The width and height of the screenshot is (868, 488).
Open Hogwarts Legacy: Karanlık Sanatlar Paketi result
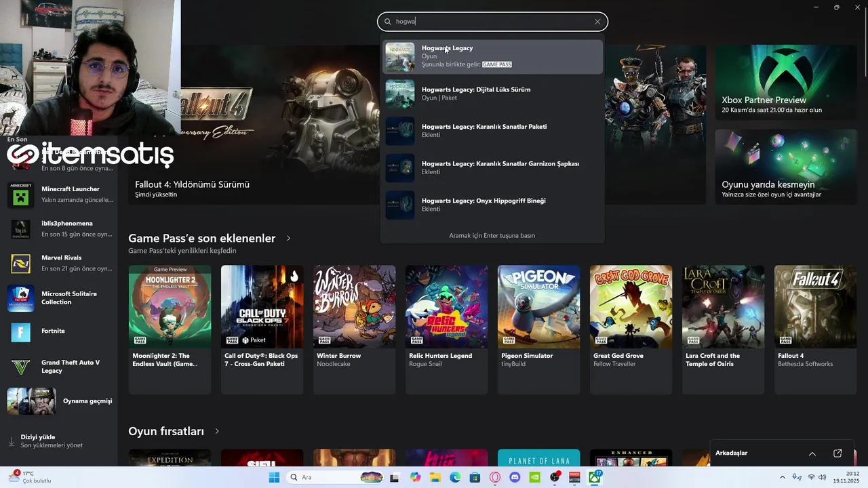tap(492, 131)
